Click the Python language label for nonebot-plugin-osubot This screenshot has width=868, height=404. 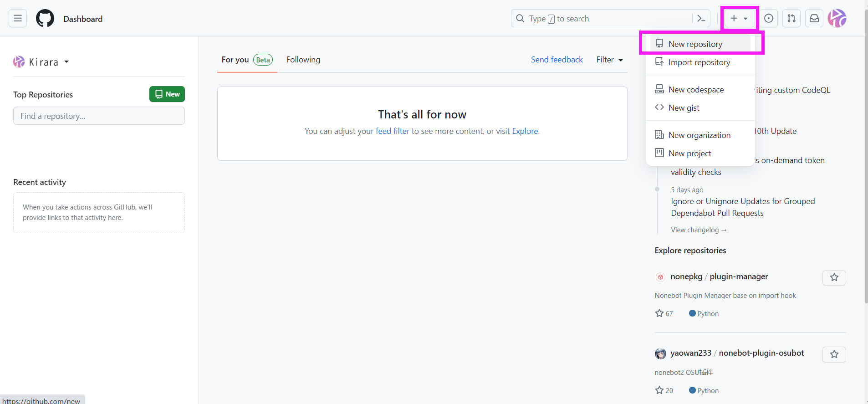tap(704, 390)
